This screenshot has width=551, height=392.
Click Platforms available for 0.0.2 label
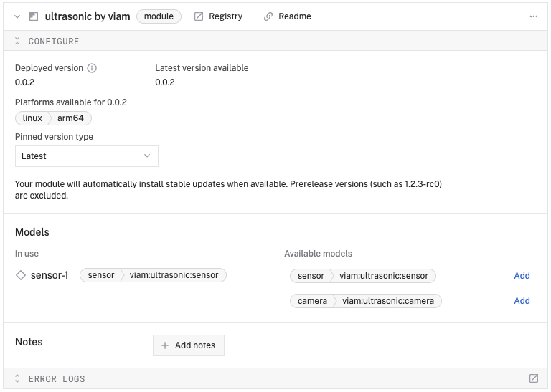[70, 102]
